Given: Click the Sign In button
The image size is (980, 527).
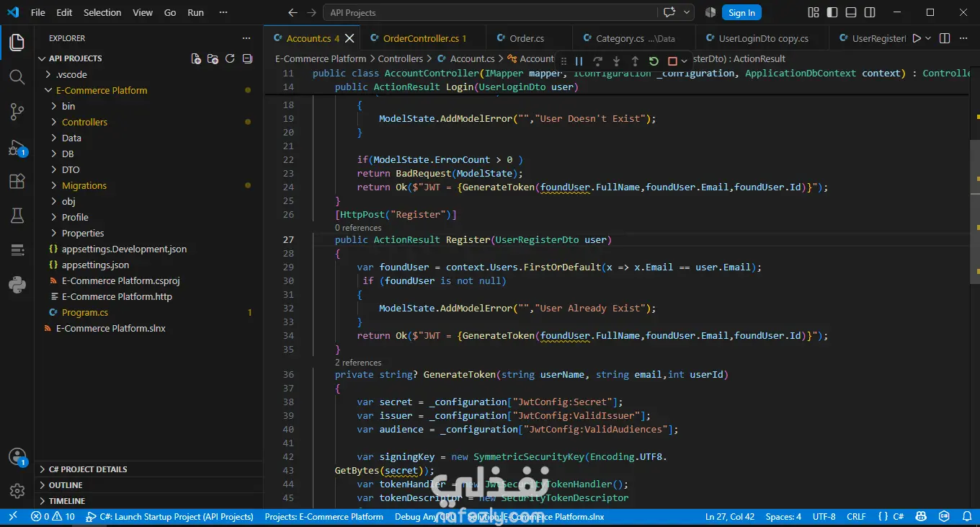Looking at the screenshot, I should pyautogui.click(x=741, y=12).
